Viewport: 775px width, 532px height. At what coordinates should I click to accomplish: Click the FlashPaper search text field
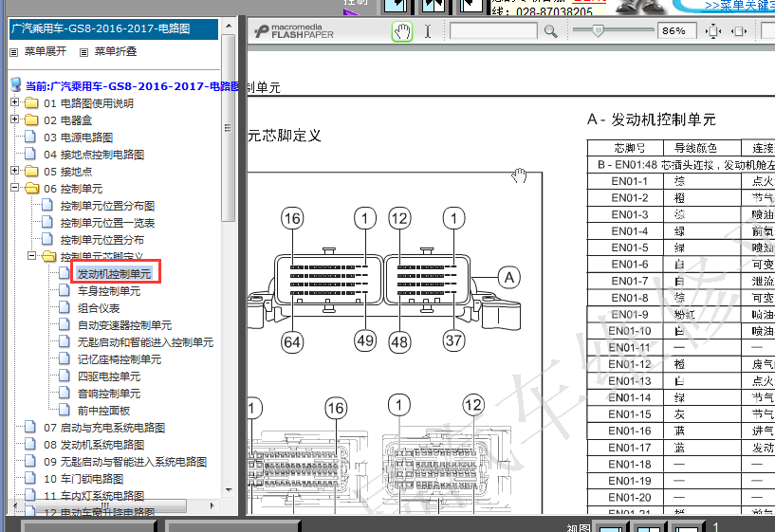(x=493, y=31)
